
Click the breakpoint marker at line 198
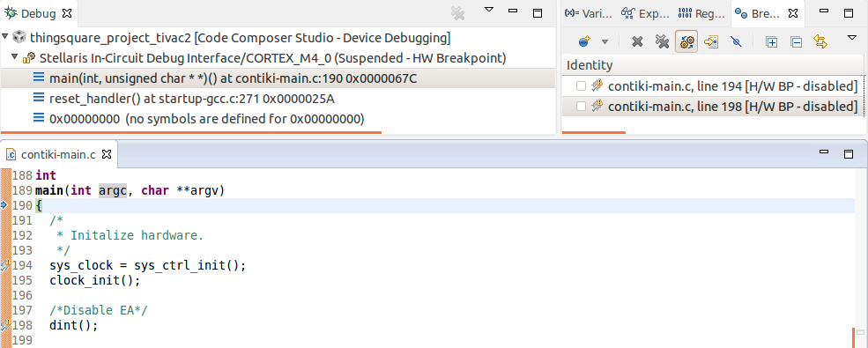click(5, 325)
